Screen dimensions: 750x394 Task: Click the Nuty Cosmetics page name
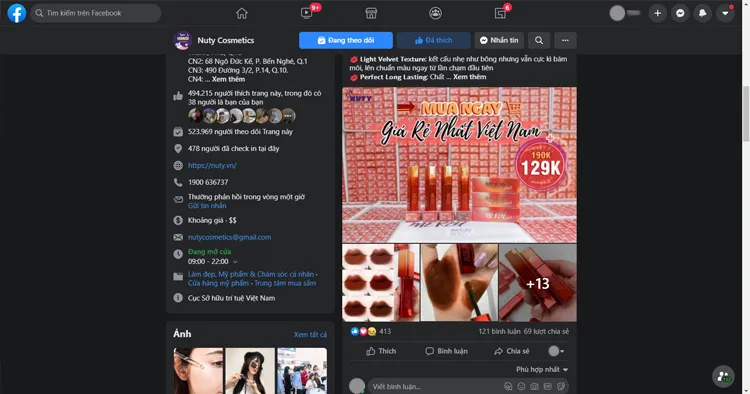point(226,41)
